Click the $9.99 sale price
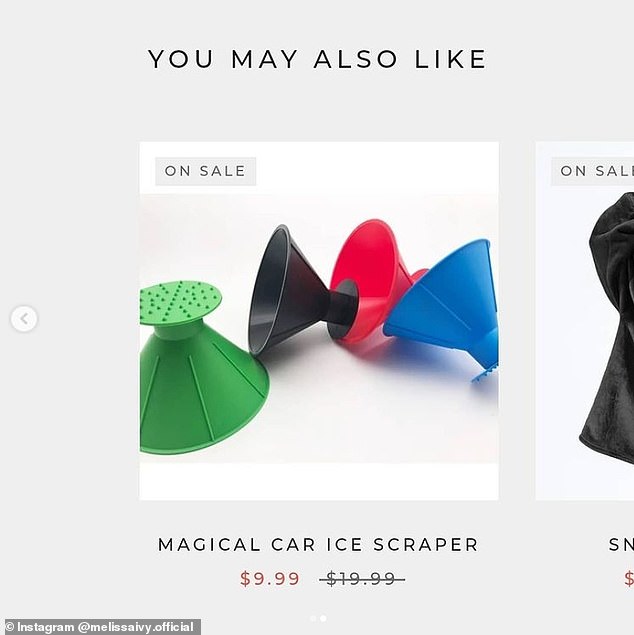This screenshot has width=634, height=635. (270, 578)
